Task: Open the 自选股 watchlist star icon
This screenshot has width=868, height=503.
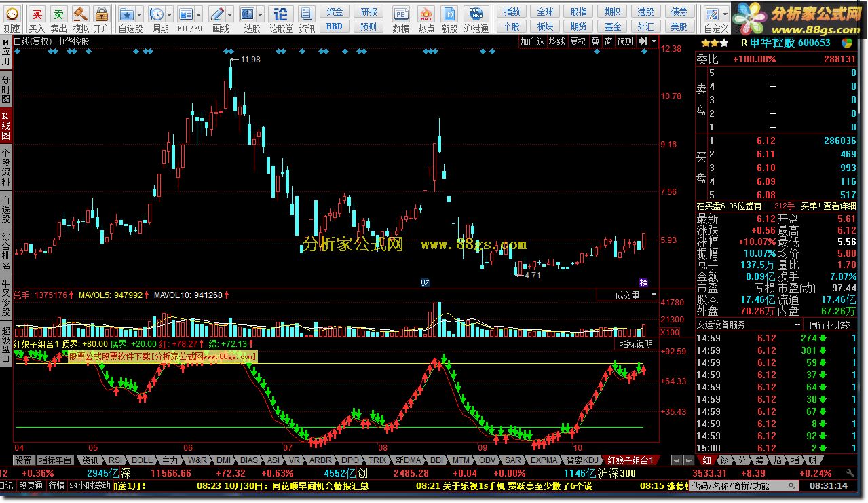Action: point(127,14)
